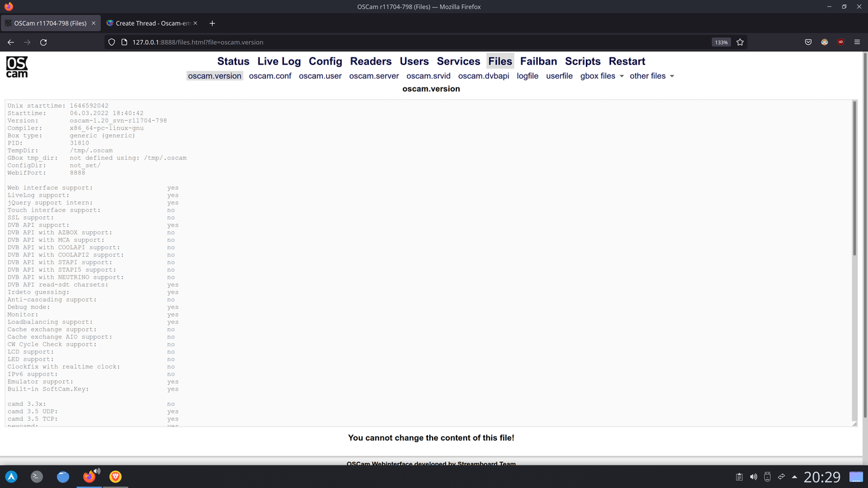This screenshot has width=868, height=488.
Task: Click the Firefox icon in the taskbar
Action: 89,476
